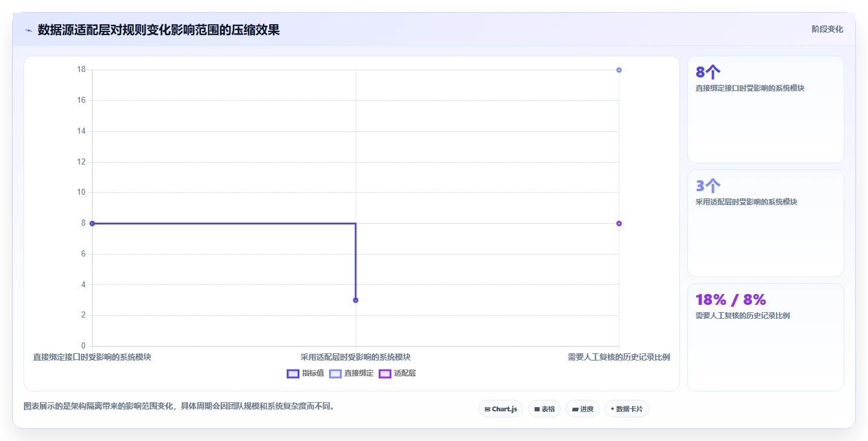868x441 pixels.
Task: Click axis label 直接绑定接口时受影响的系统模块
Action: click(x=92, y=357)
